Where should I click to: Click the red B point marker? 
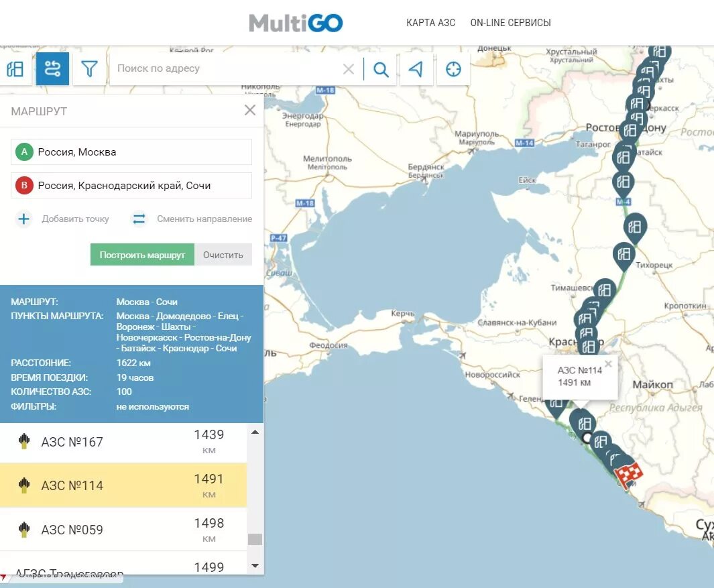coord(24,185)
